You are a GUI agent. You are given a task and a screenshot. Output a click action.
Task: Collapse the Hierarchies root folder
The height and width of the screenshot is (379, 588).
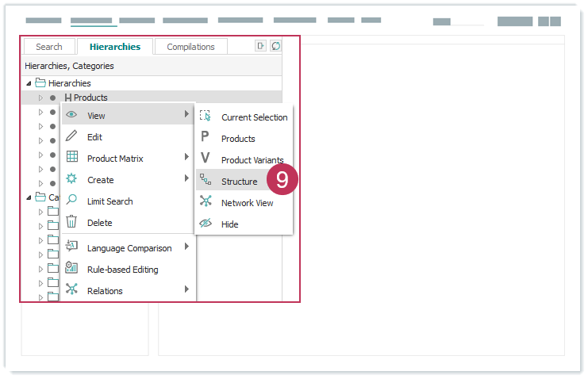click(29, 83)
